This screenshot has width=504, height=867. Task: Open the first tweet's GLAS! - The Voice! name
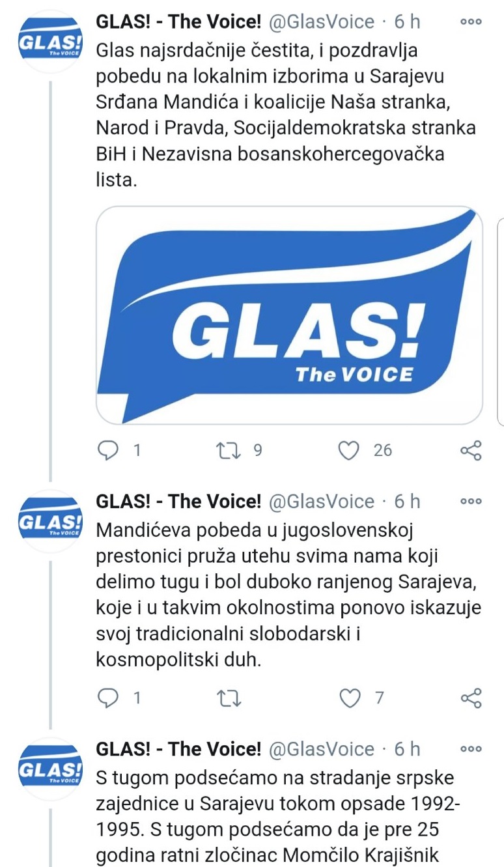178,21
